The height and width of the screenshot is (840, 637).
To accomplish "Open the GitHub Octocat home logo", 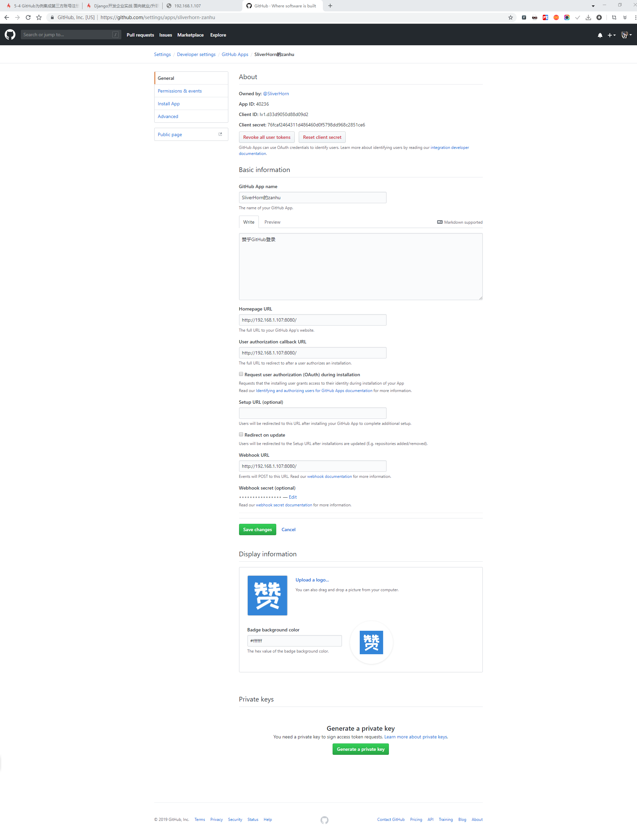I will tap(10, 35).
